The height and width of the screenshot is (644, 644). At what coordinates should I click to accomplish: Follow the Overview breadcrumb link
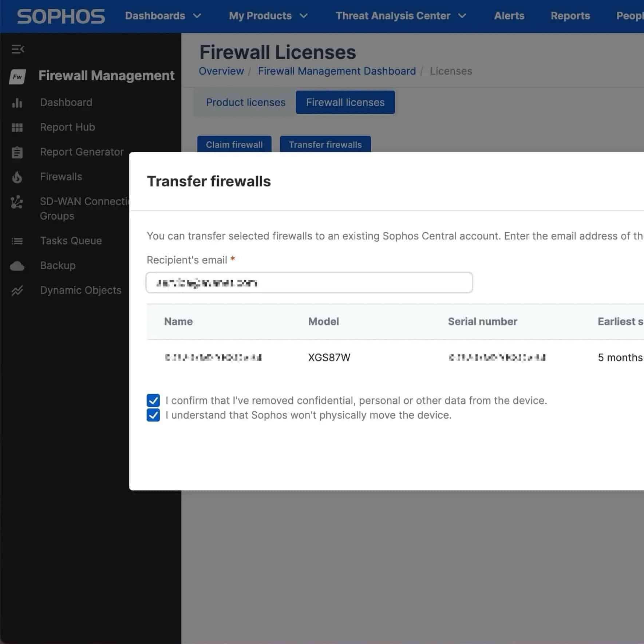click(221, 71)
